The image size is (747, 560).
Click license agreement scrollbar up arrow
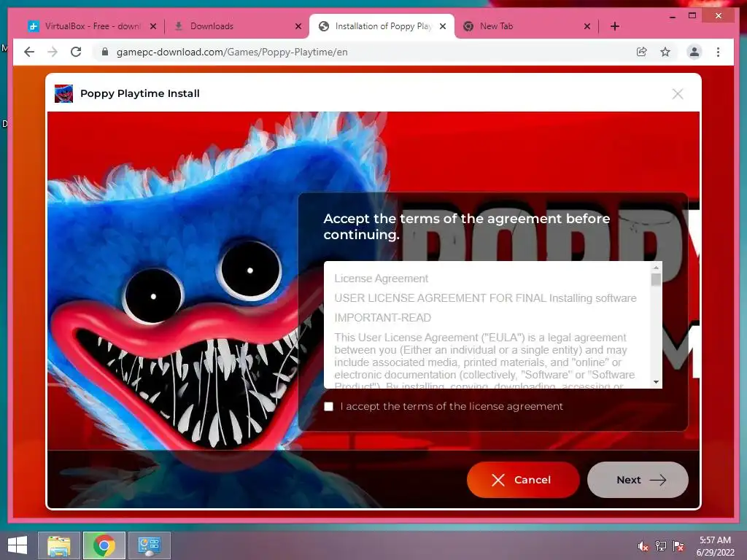pyautogui.click(x=656, y=268)
